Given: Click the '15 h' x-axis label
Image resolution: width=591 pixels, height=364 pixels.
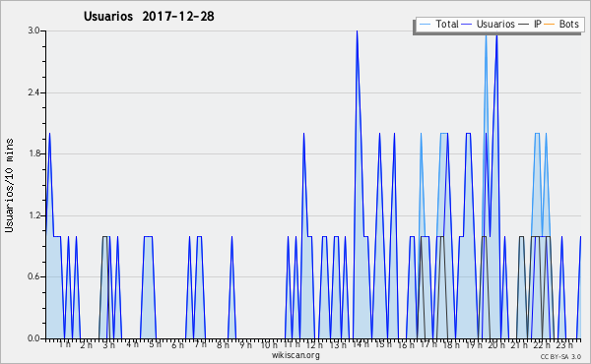Looking at the screenshot, I should (x=383, y=344).
